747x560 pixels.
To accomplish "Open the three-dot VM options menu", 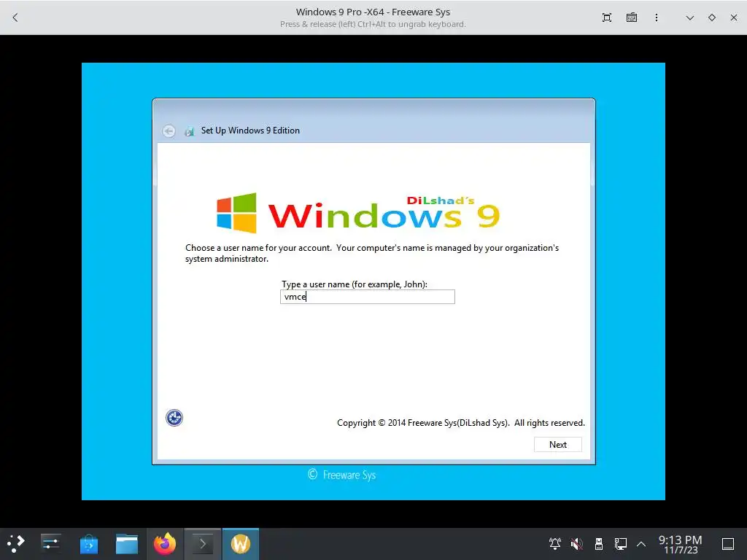I will (657, 17).
